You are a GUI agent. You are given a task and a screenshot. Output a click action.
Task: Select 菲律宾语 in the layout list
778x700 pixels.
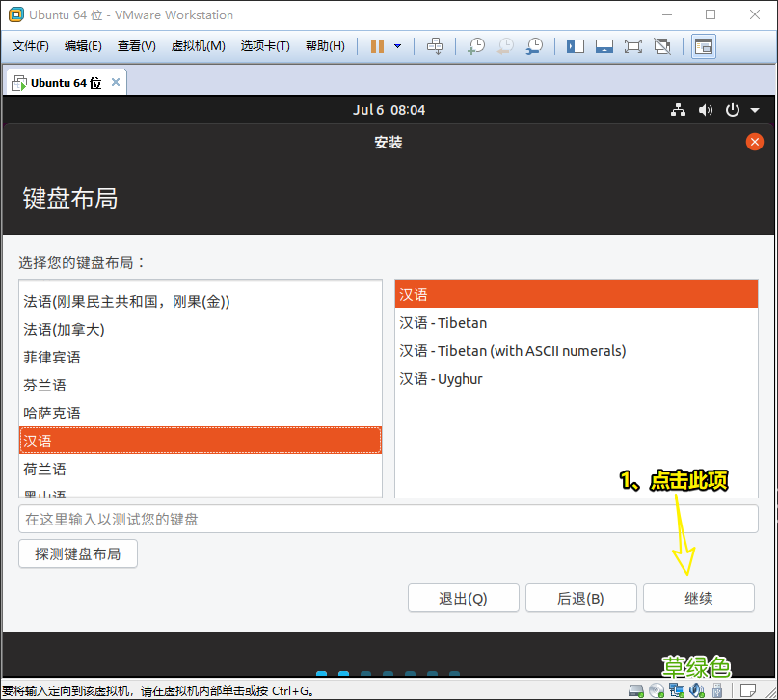click(x=201, y=357)
